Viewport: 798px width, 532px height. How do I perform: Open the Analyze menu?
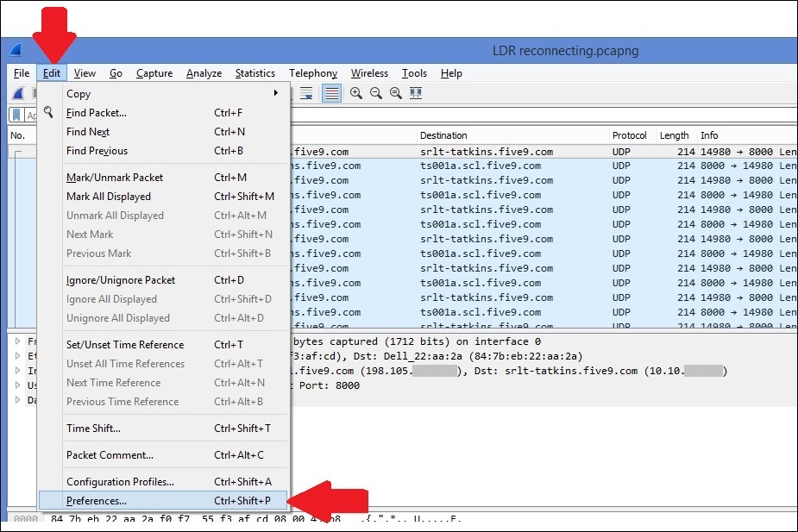tap(204, 73)
